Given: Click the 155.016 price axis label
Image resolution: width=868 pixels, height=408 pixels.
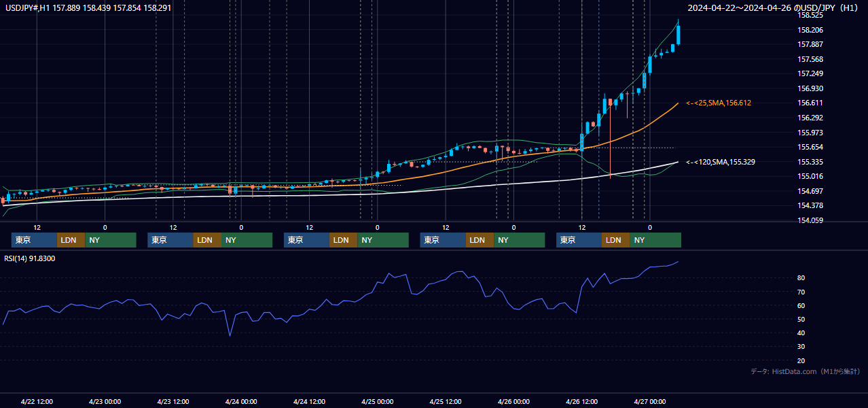Looking at the screenshot, I should pyautogui.click(x=810, y=176).
